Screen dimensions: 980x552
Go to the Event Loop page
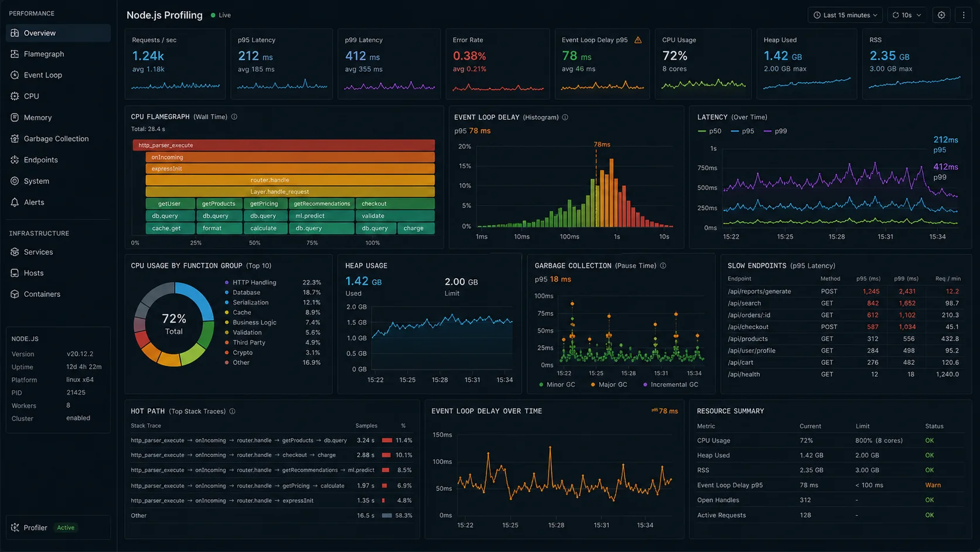(x=58, y=75)
